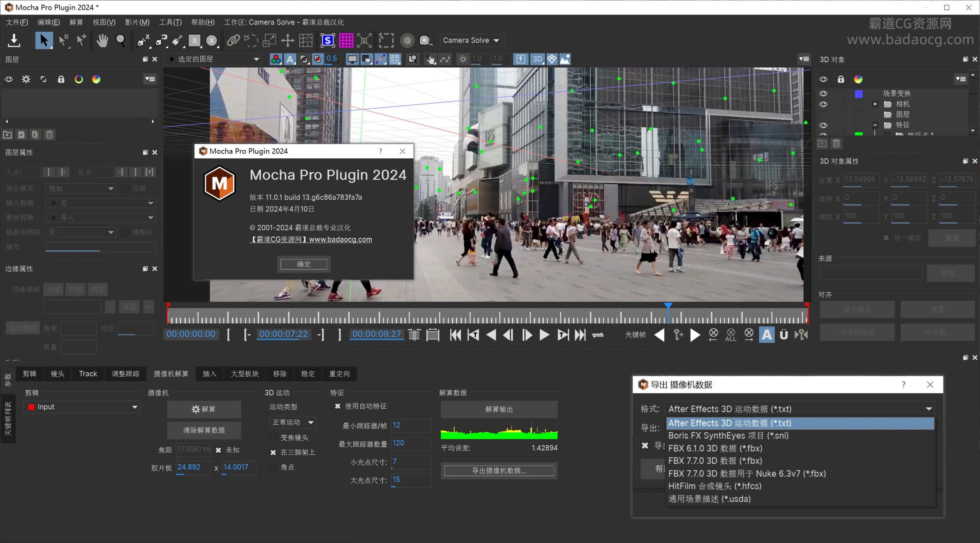Viewport: 980px width, 543px height.
Task: Toggle 变焦镜头 checkbox
Action: click(273, 437)
